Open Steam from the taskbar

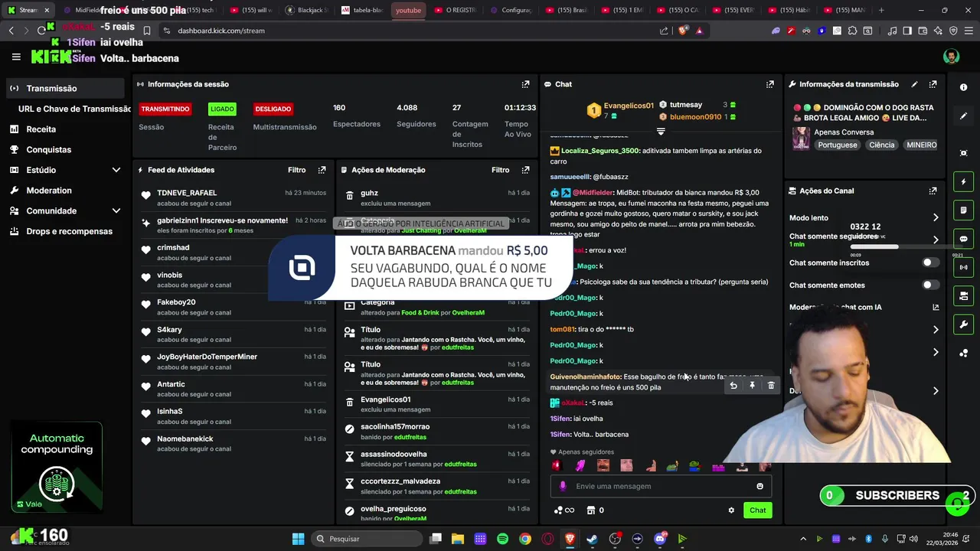[592, 539]
